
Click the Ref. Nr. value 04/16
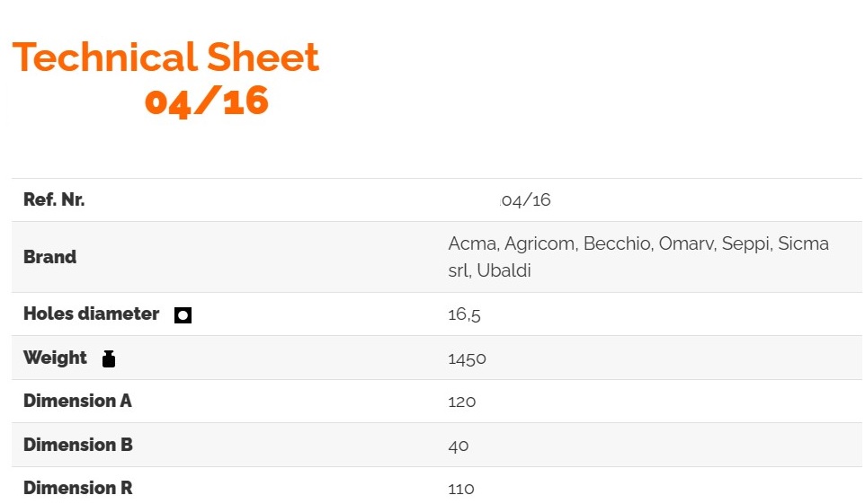pyautogui.click(x=526, y=200)
